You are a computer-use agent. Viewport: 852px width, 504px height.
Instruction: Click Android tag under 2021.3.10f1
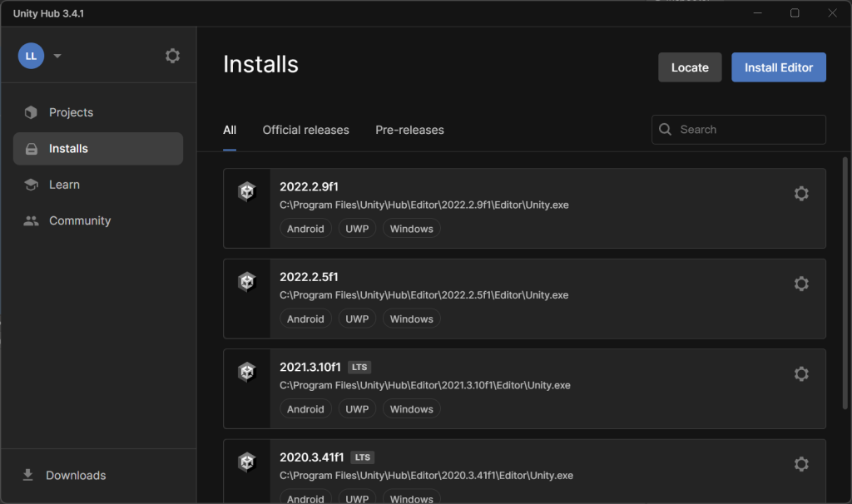[x=305, y=409]
